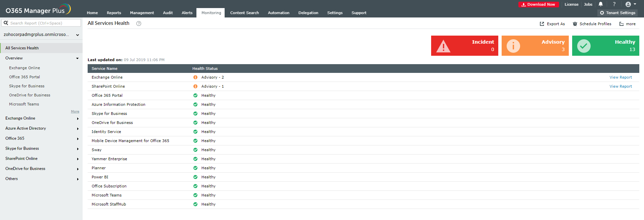Select All Services Health in sidebar
The width and height of the screenshot is (644, 220).
click(x=41, y=48)
